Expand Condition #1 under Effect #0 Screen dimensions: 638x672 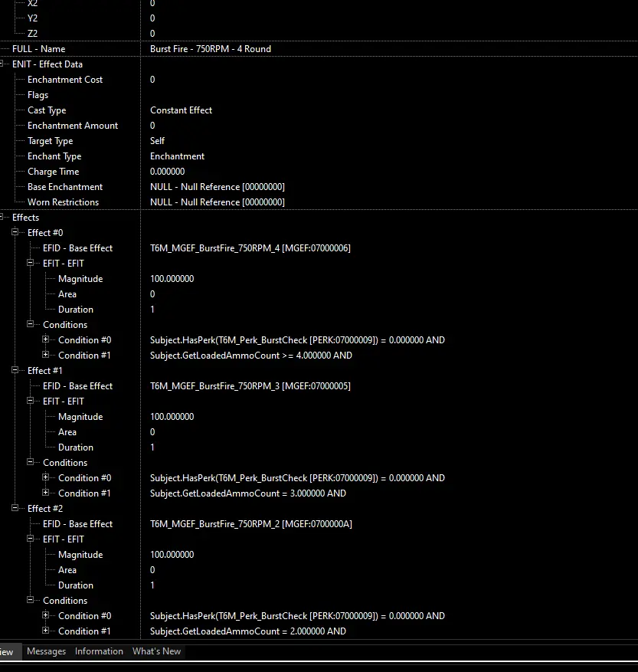coord(46,355)
